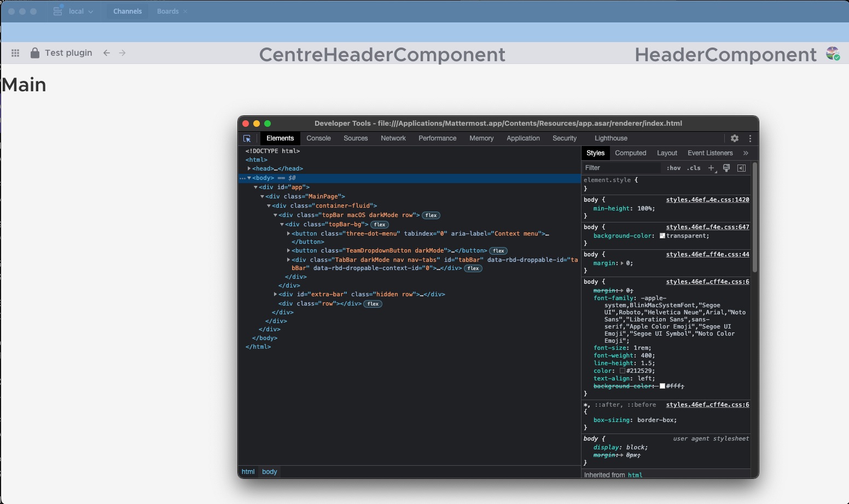This screenshot has width=849, height=504.
Task: Open the Network panel in DevTools
Action: (393, 138)
